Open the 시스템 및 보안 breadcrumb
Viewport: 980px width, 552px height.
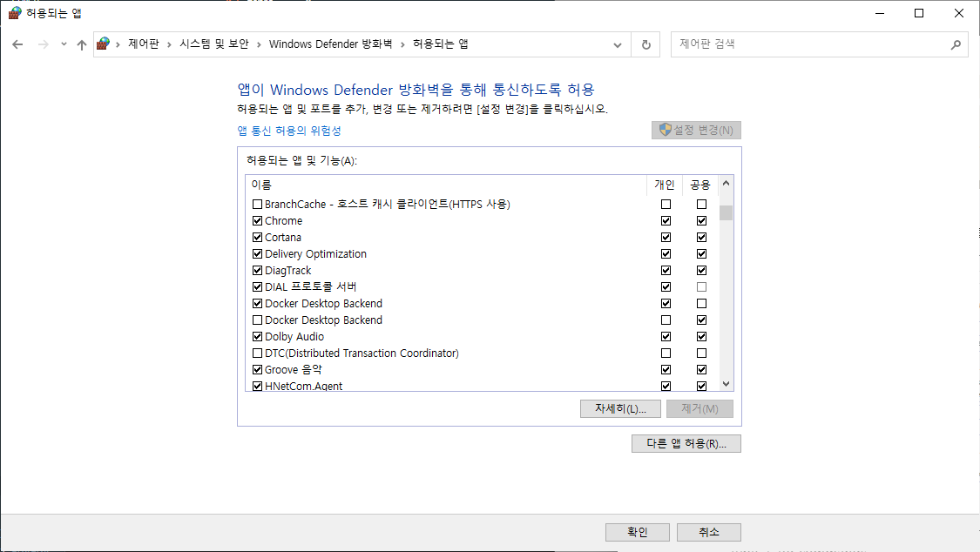214,44
